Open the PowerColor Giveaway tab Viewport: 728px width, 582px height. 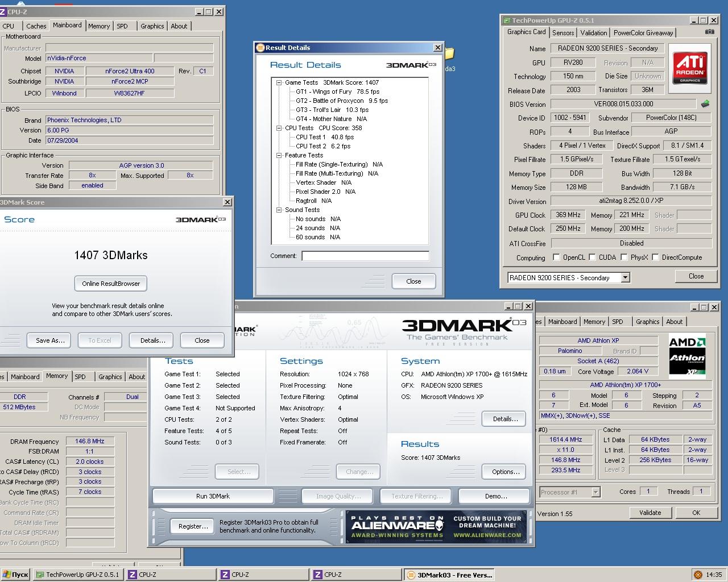[x=643, y=33]
